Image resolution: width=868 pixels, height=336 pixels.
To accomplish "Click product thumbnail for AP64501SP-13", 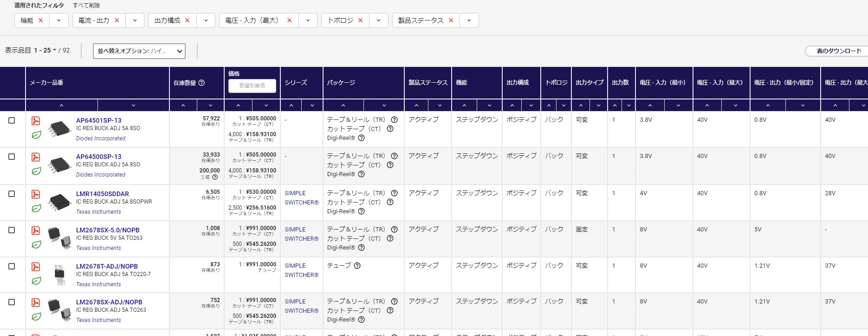I will coord(60,128).
